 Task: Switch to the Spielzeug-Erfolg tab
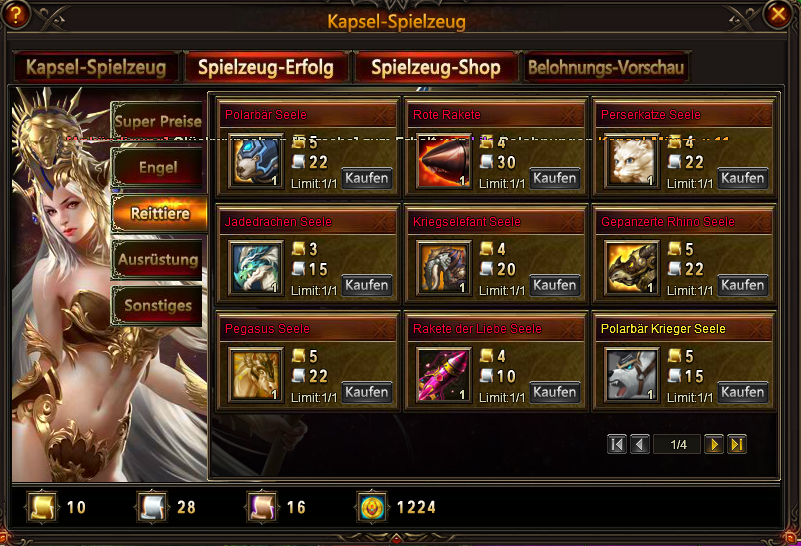click(x=266, y=67)
